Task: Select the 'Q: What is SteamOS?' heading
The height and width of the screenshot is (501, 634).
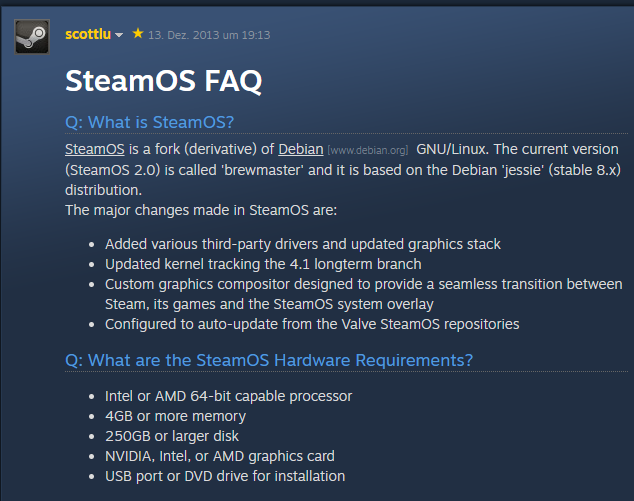Action: coord(150,122)
